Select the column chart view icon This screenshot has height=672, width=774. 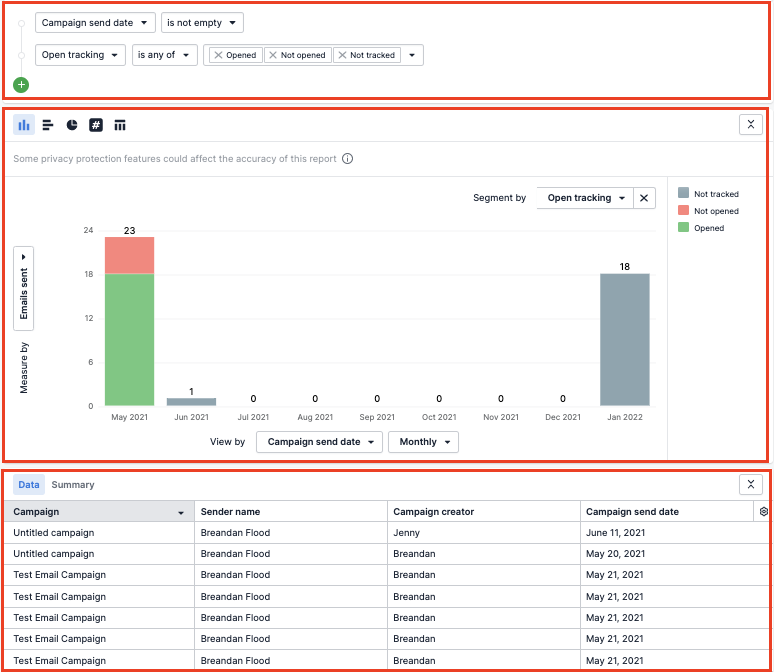tap(24, 125)
